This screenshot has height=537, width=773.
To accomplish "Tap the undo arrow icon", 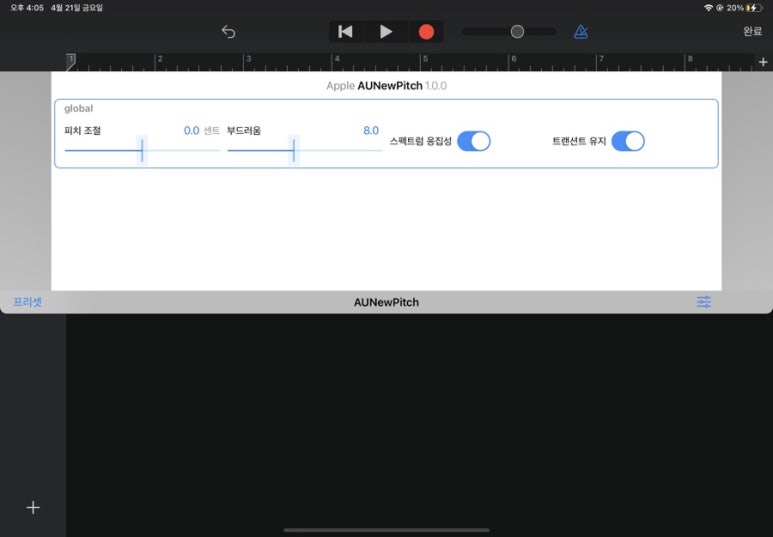I will (x=228, y=32).
